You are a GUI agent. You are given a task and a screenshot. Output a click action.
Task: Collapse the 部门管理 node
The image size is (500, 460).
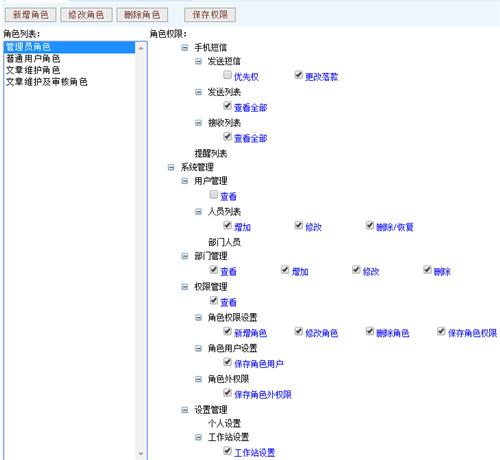pyautogui.click(x=184, y=256)
